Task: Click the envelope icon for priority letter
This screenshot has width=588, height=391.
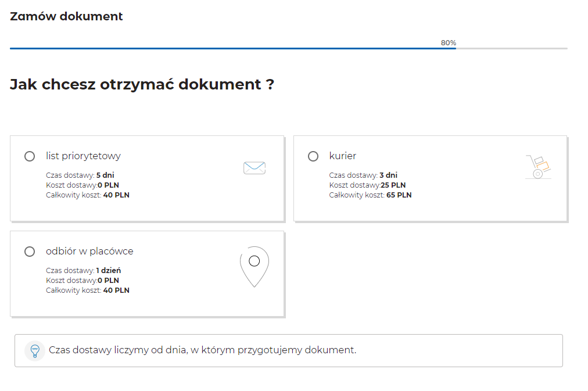Action: tap(254, 168)
